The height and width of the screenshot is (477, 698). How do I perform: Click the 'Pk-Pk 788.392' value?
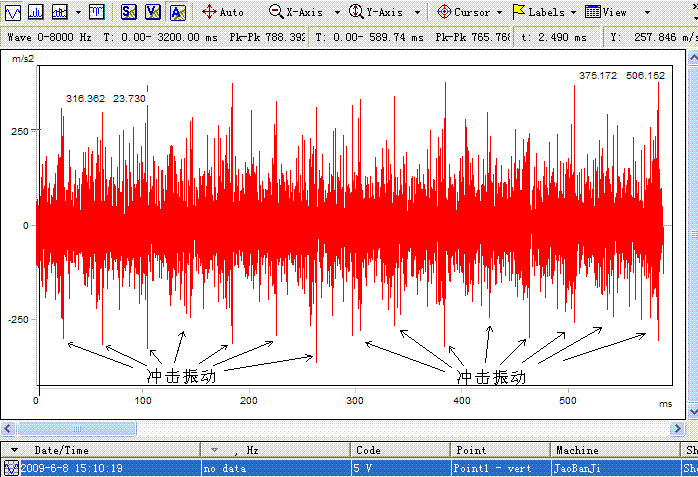click(x=268, y=37)
